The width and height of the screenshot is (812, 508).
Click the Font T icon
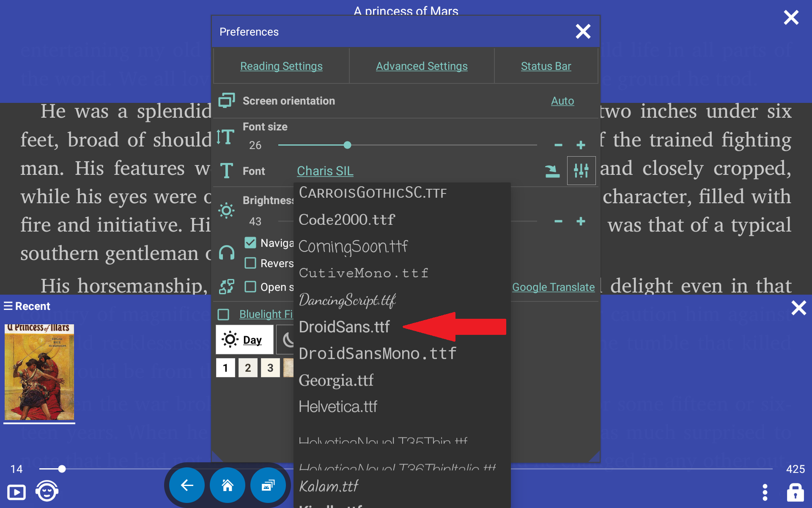coord(227,171)
